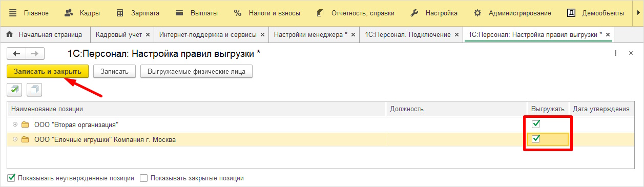Click the Выгружать column header
Screen dimensions: 644x187
point(548,109)
